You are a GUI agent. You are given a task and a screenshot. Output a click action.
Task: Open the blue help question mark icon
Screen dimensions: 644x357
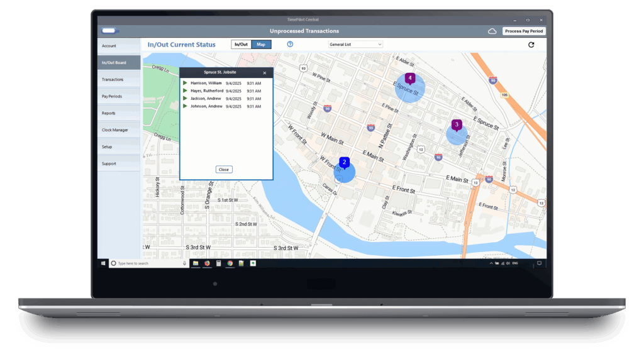pos(290,45)
